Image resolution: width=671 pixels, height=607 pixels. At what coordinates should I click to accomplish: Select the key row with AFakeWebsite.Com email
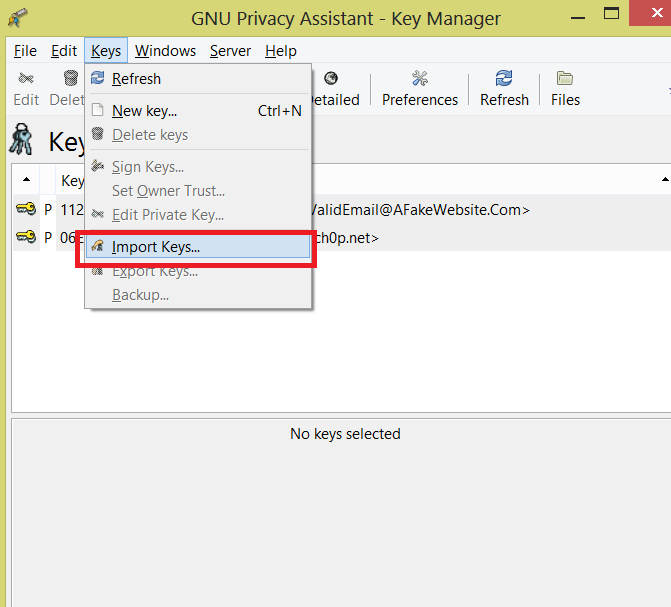(x=341, y=209)
